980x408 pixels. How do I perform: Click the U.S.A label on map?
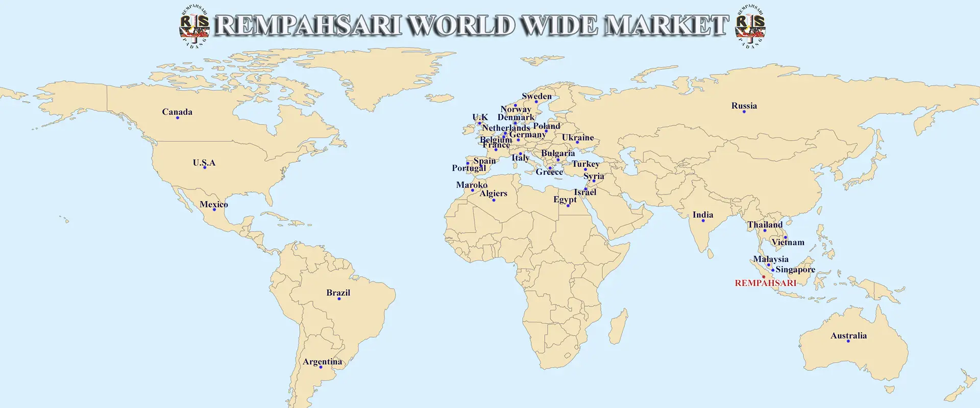click(x=204, y=163)
